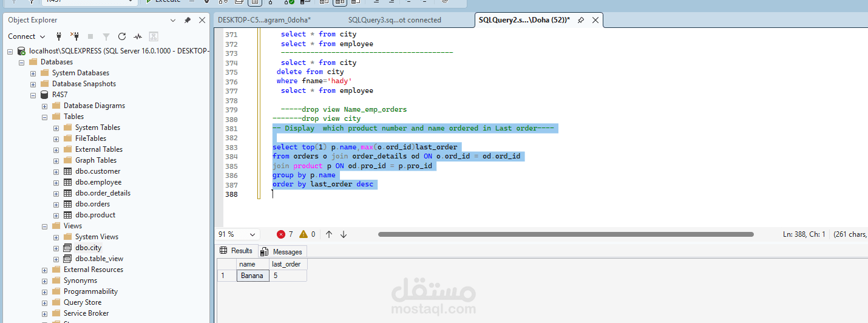The height and width of the screenshot is (323, 868).
Task: Select the FileTables folder
Action: point(90,138)
